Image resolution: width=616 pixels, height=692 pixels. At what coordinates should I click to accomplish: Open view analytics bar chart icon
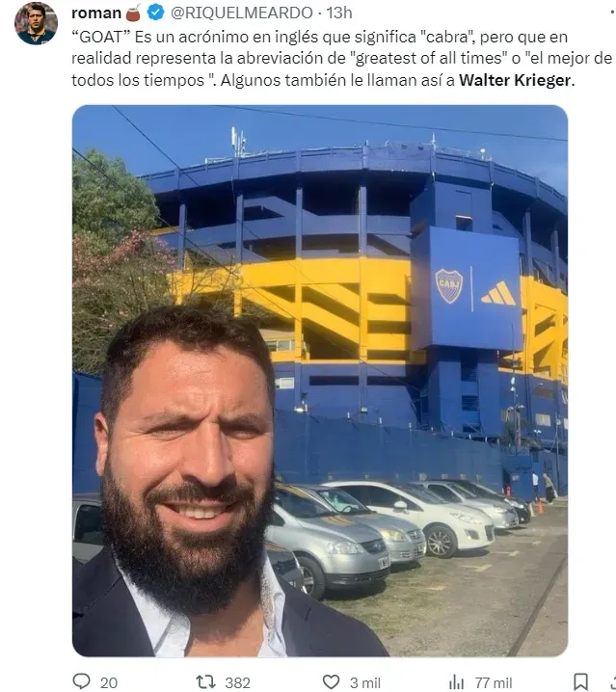pos(456,682)
